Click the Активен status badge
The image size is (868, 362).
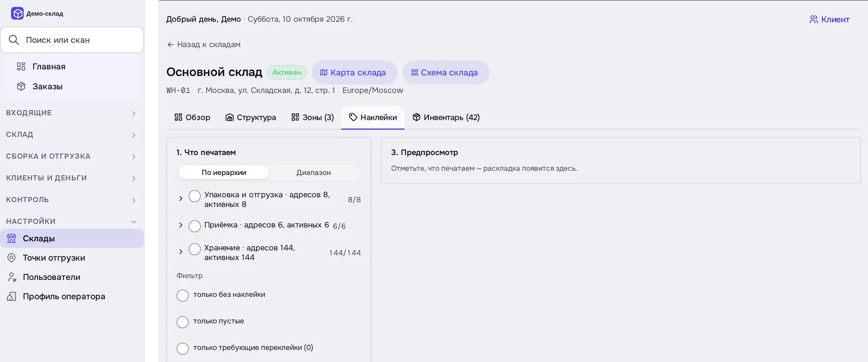point(287,73)
